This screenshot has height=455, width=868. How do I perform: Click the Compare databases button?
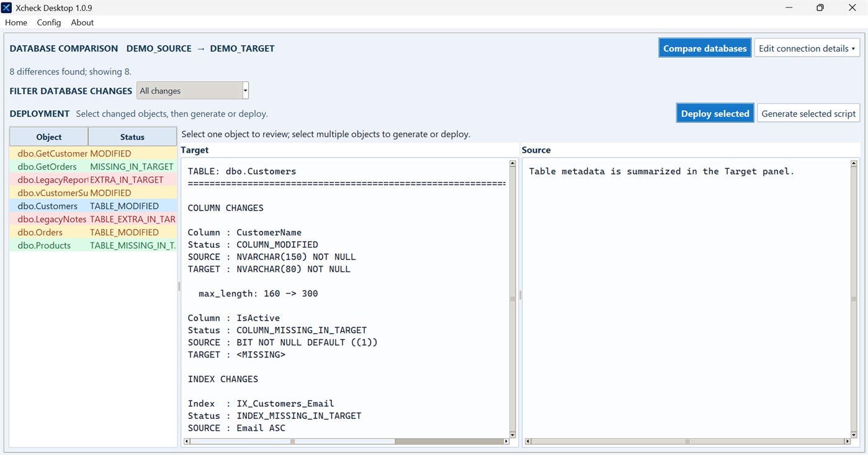[x=705, y=48]
